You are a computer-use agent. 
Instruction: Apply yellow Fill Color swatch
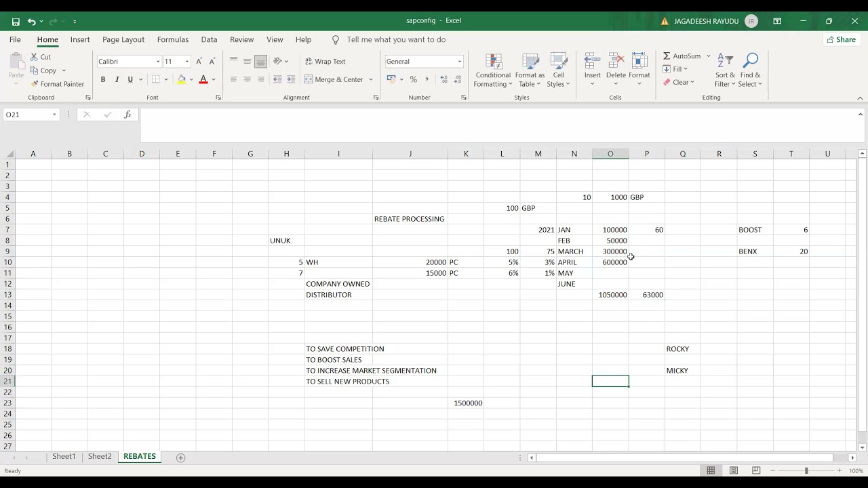click(181, 79)
